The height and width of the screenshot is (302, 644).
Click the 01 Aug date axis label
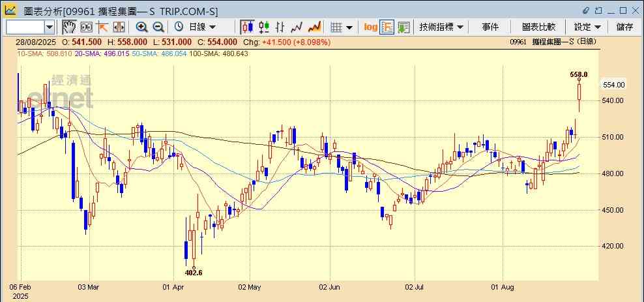[503, 286]
